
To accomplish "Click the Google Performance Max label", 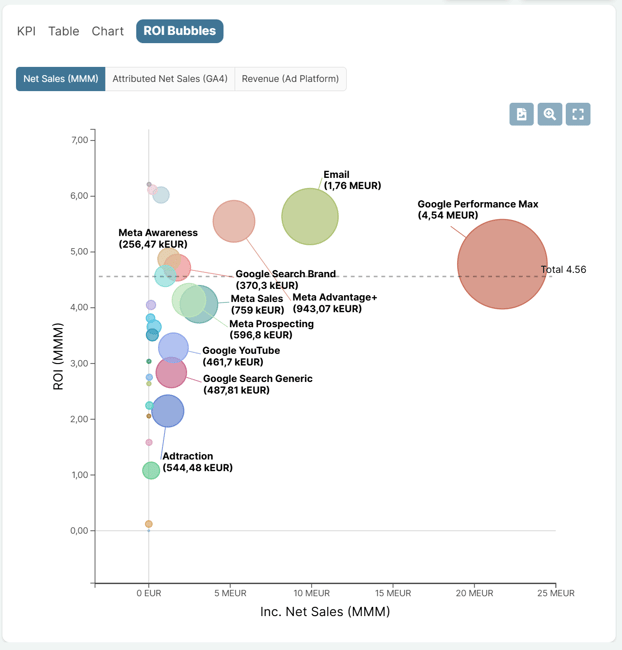I will (x=478, y=209).
